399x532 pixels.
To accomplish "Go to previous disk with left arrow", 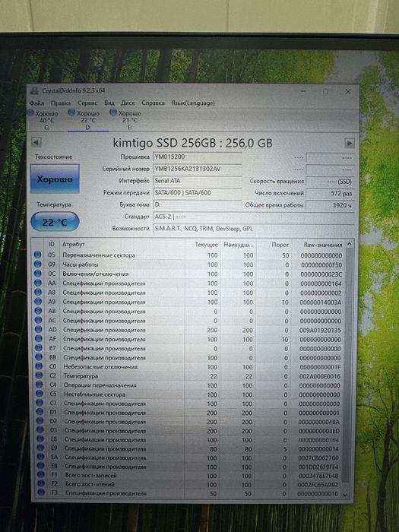I will pos(36,142).
